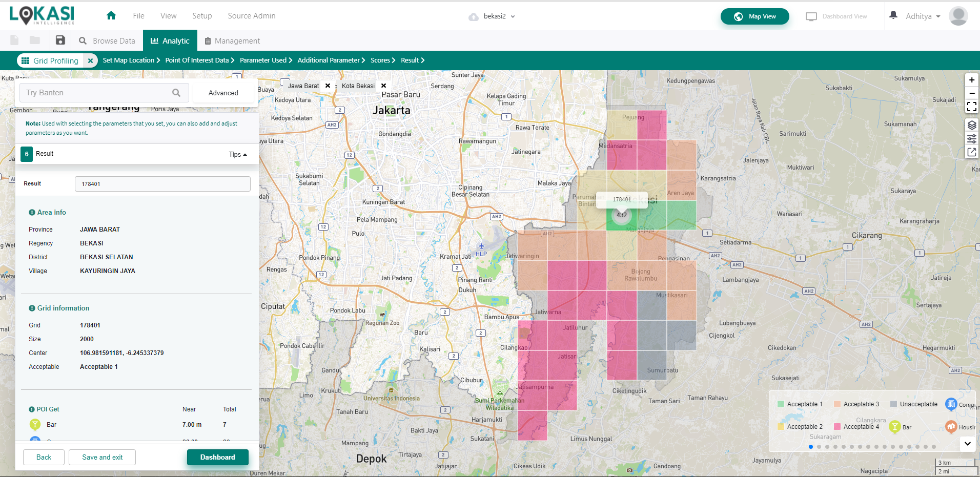Open the map layers control
Viewport: 980px width, 477px height.
pos(972,125)
